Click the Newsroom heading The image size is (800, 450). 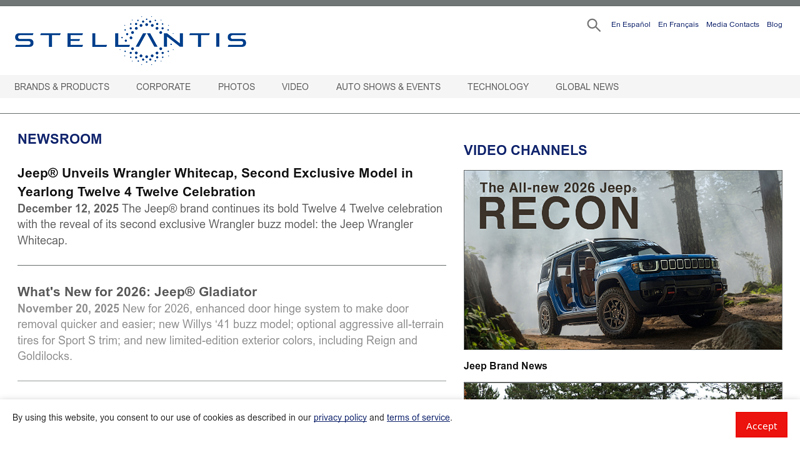click(60, 139)
